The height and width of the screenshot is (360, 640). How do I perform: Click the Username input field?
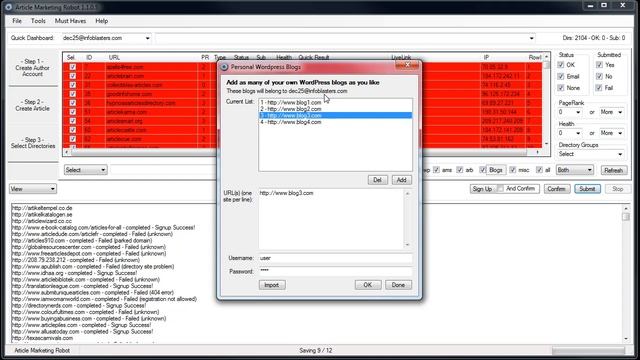tap(335, 258)
